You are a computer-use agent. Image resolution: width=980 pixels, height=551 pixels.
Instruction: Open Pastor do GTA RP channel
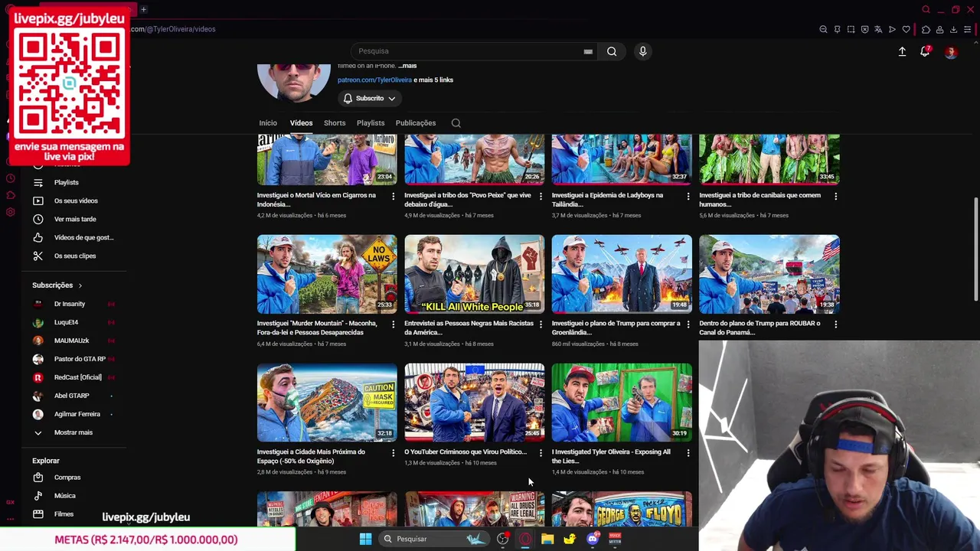pyautogui.click(x=80, y=359)
